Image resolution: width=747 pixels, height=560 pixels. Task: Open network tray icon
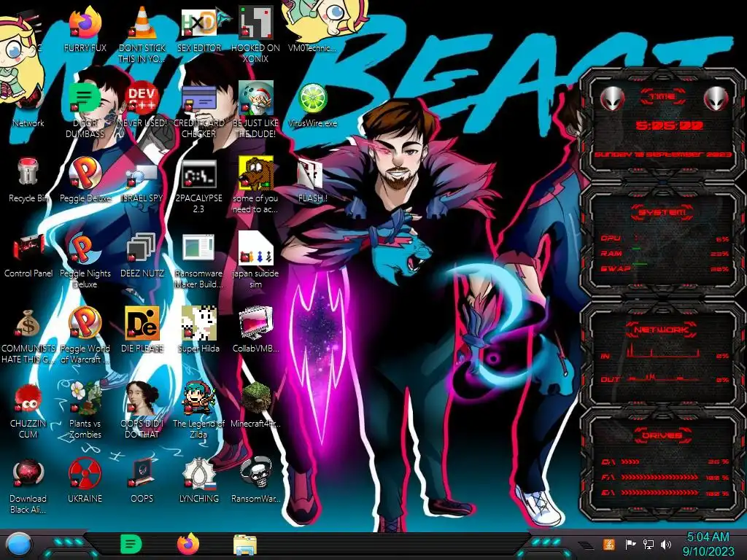click(648, 545)
